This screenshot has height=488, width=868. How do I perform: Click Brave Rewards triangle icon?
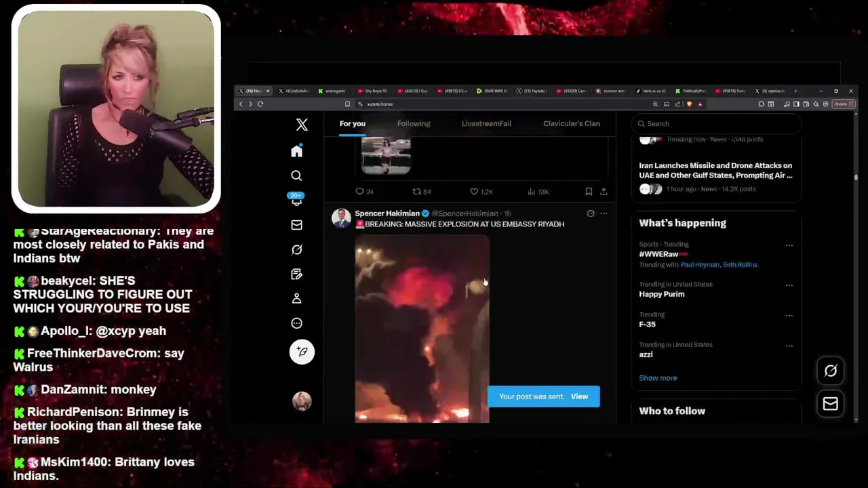click(700, 104)
